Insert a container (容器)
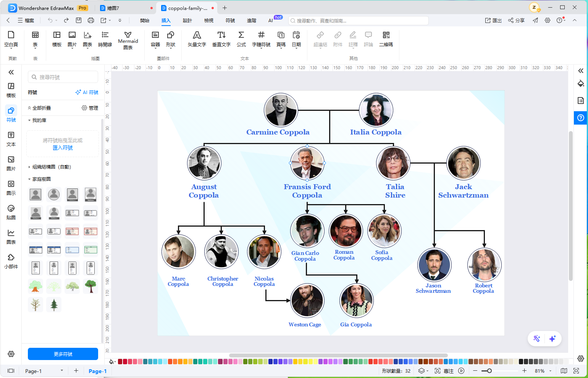Image resolution: width=588 pixels, height=378 pixels. tap(155, 39)
